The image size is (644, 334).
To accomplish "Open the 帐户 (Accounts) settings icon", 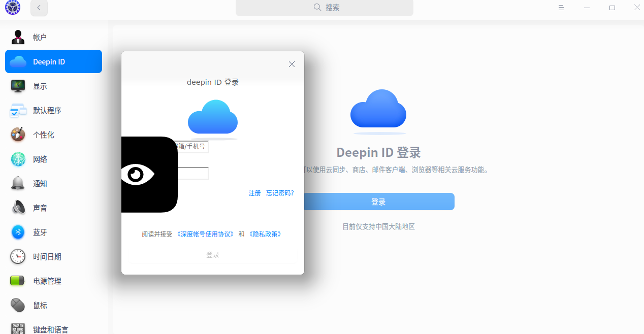I will pos(18,37).
